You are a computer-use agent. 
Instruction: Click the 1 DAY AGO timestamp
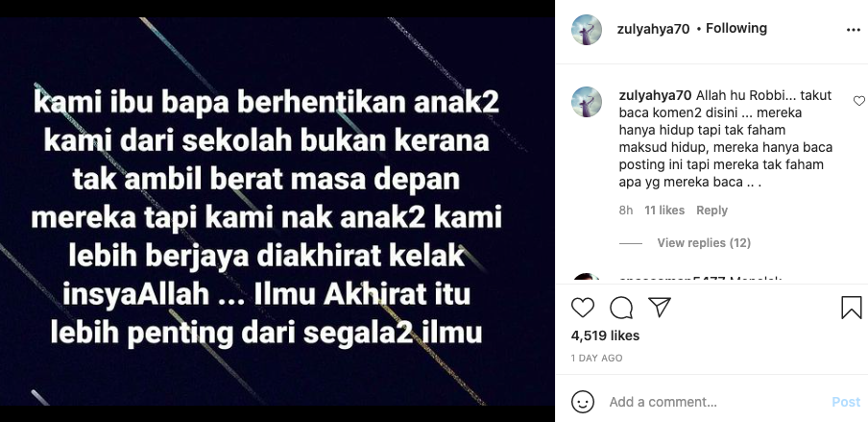tap(597, 359)
